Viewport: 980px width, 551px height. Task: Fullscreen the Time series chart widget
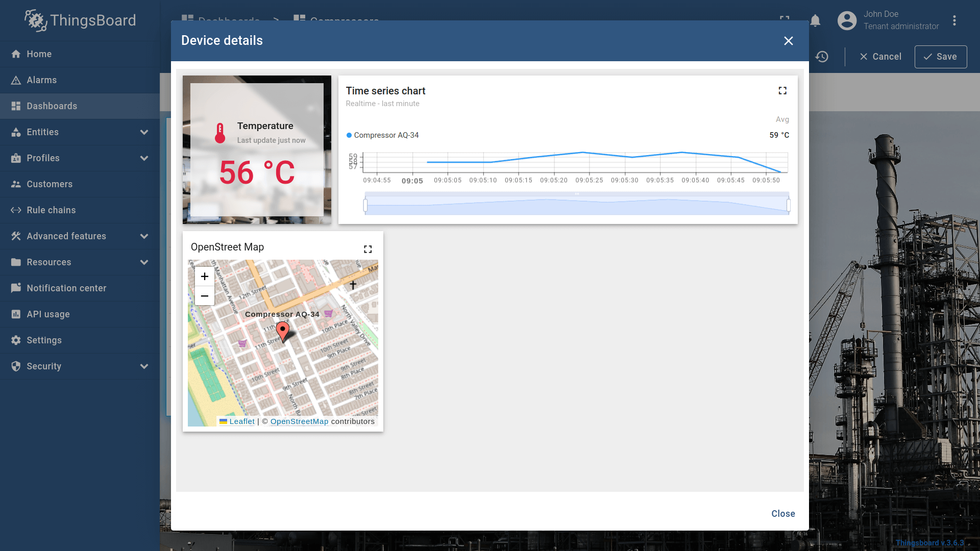tap(782, 91)
